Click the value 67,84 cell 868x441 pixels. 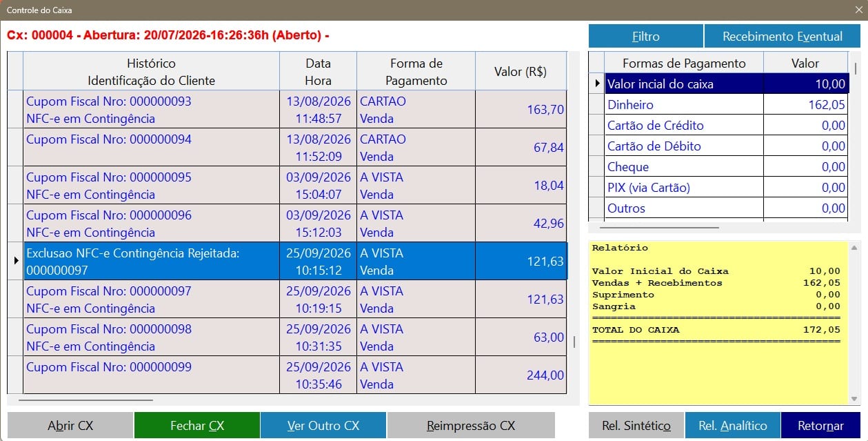click(x=521, y=148)
